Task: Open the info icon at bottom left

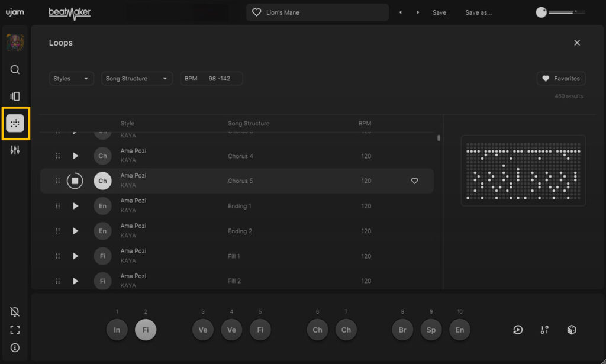Action: click(x=15, y=347)
